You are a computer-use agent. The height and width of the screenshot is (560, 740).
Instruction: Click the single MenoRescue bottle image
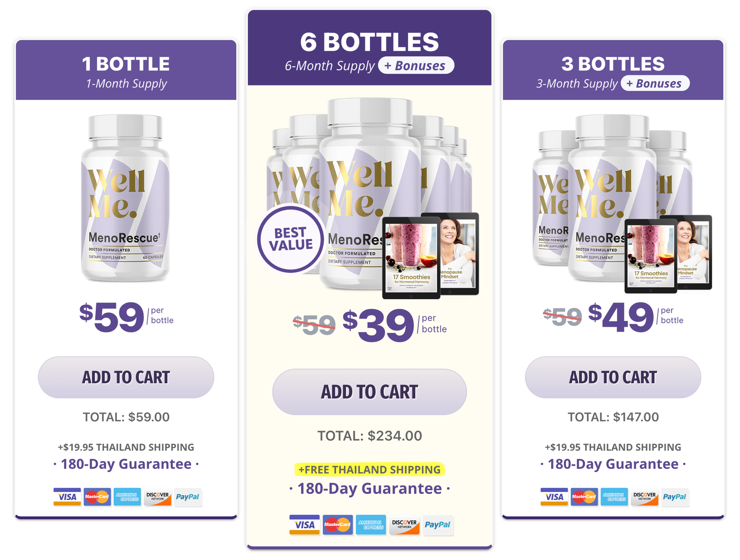click(125, 198)
